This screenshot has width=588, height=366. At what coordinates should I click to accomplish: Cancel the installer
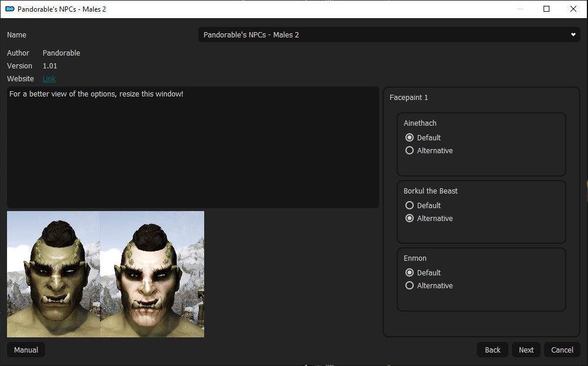(x=562, y=350)
